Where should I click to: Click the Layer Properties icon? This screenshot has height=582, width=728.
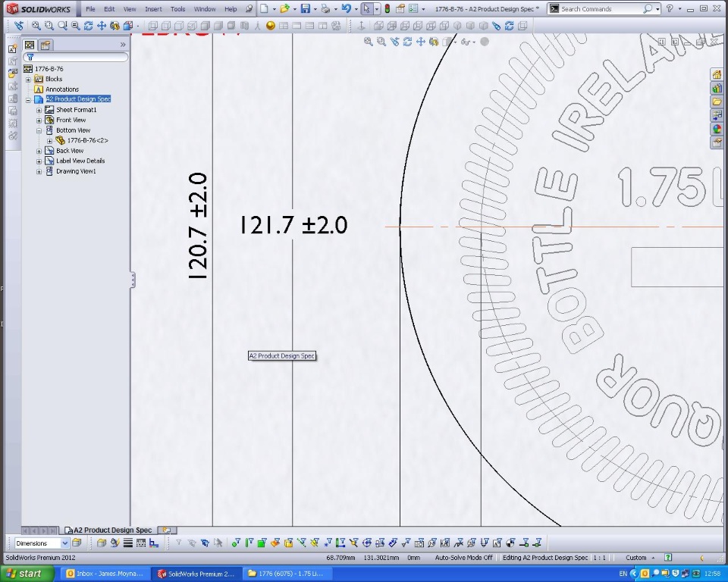click(x=77, y=543)
